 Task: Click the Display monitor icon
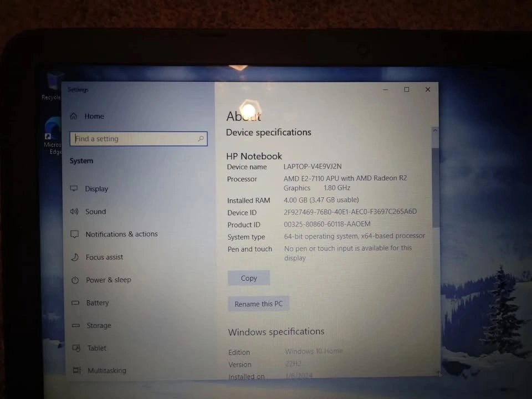point(74,189)
